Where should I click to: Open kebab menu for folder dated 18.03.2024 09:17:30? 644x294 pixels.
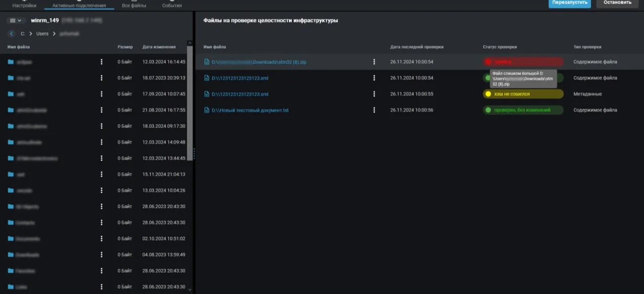point(102,126)
